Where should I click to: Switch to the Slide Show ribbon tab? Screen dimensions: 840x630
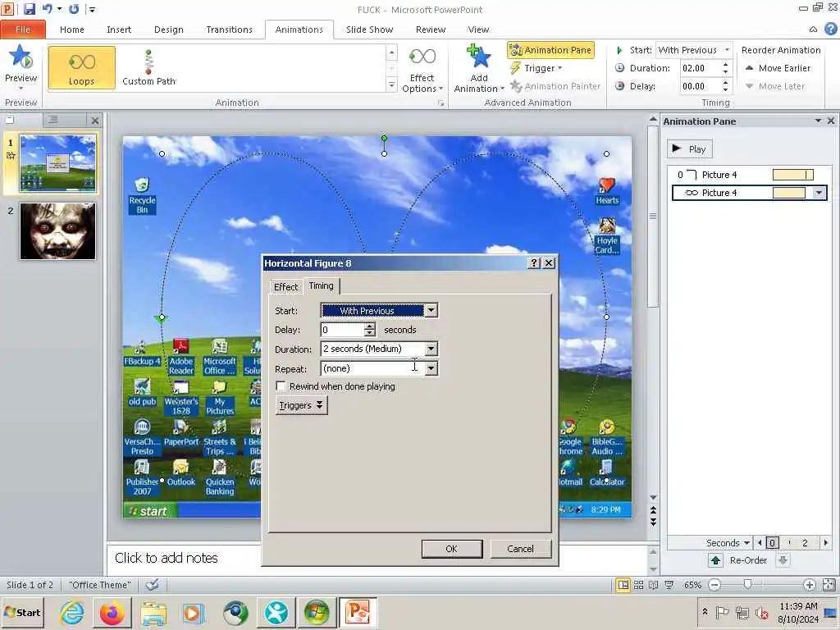pos(369,30)
